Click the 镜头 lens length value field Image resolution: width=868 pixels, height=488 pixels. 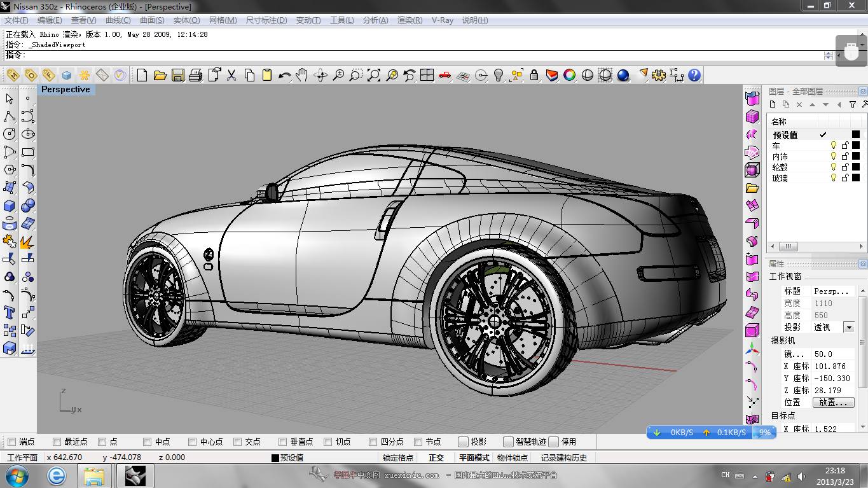tap(833, 354)
